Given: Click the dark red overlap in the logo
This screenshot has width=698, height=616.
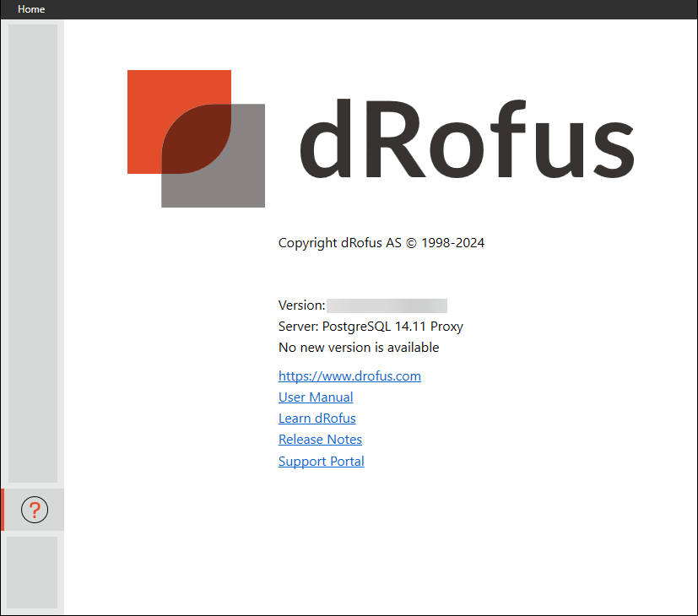Looking at the screenshot, I should point(196,139).
